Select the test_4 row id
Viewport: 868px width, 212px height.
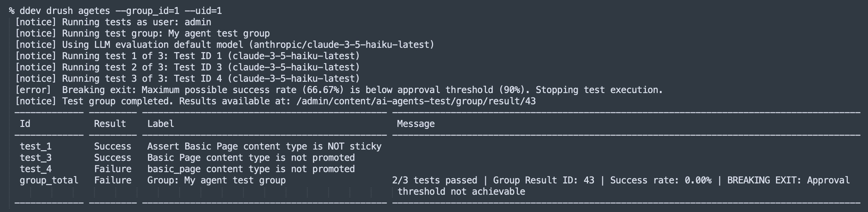coord(36,169)
